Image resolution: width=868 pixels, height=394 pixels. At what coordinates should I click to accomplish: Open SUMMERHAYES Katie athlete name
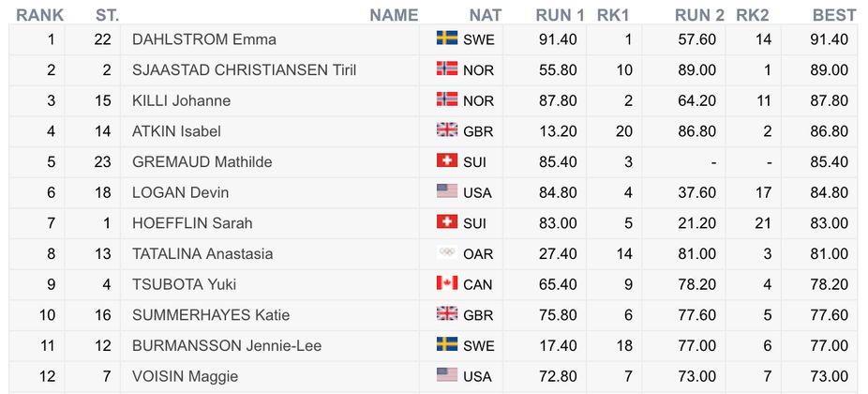(x=211, y=315)
